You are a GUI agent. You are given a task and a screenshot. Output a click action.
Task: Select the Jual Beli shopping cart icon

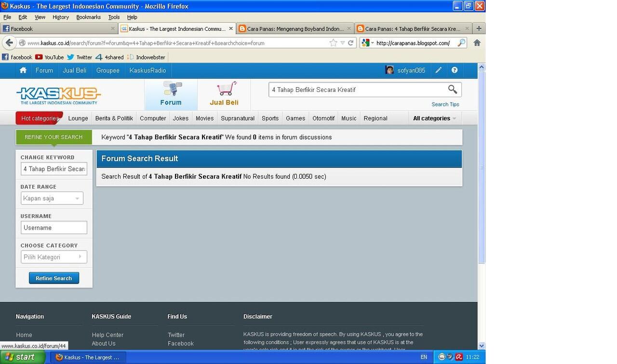[x=226, y=89]
